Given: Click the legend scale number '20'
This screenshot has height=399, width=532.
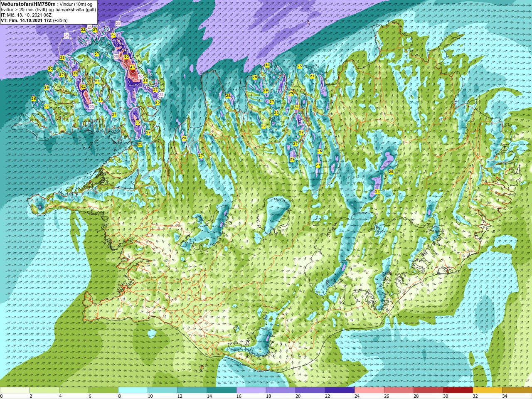Looking at the screenshot, I should tap(298, 396).
